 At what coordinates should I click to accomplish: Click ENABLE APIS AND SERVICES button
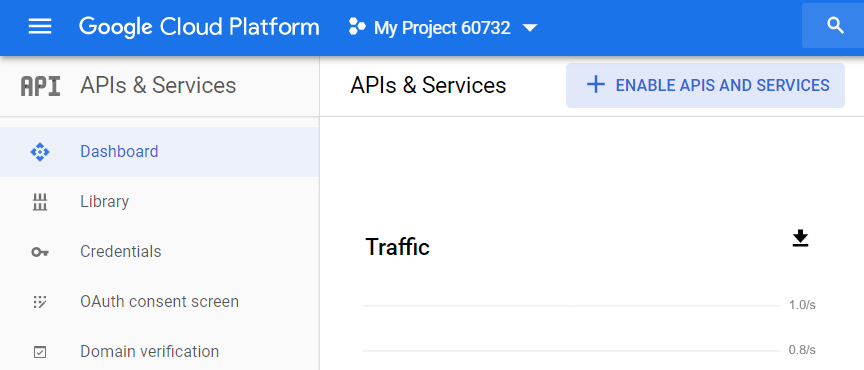[705, 85]
